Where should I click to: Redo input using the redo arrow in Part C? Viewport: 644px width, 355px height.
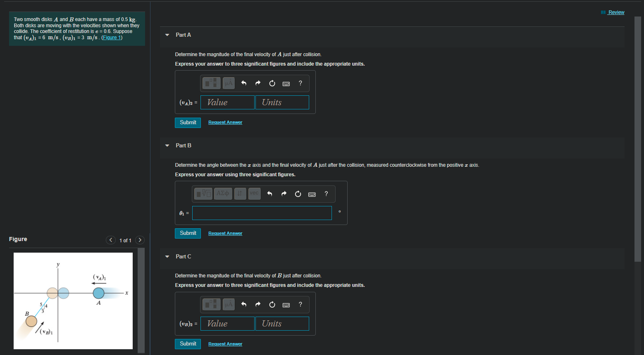click(258, 304)
